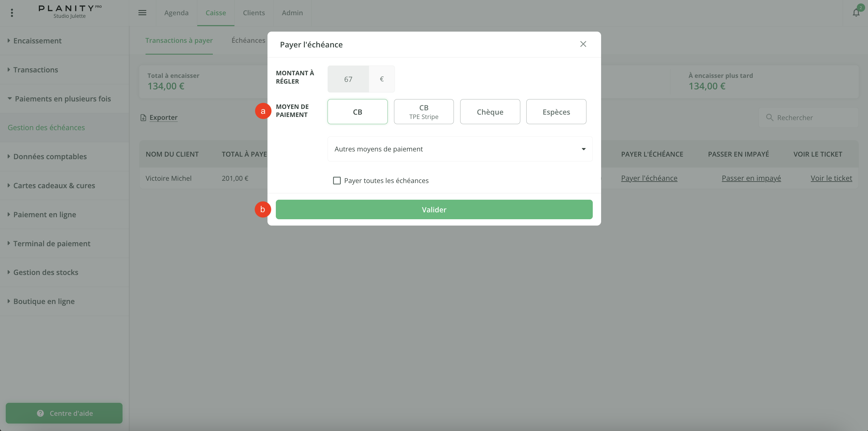868x431 pixels.
Task: Open the Clients tab
Action: coord(254,13)
